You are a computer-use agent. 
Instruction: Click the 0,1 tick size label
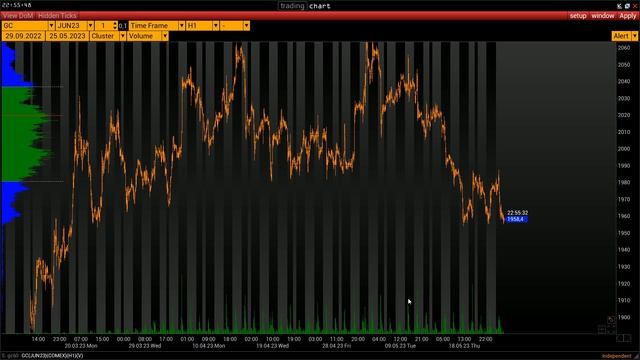123,26
